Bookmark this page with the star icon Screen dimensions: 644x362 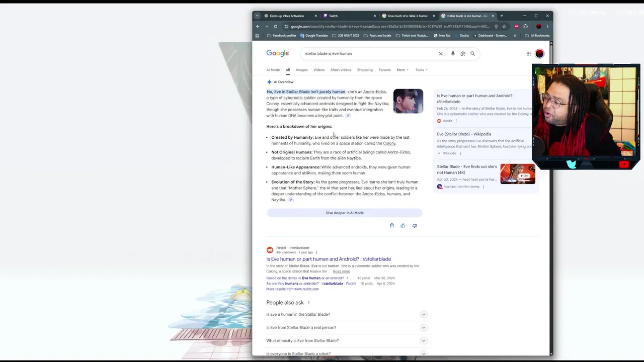[x=504, y=26]
